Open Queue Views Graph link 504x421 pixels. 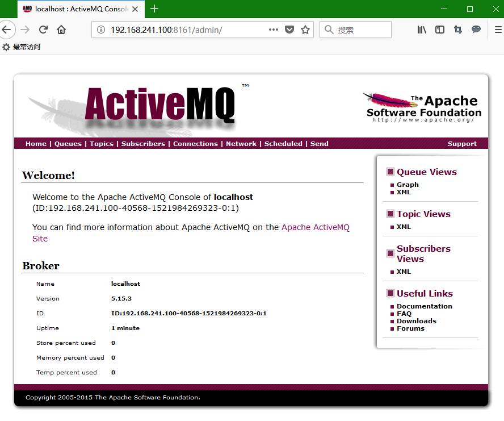click(x=408, y=185)
